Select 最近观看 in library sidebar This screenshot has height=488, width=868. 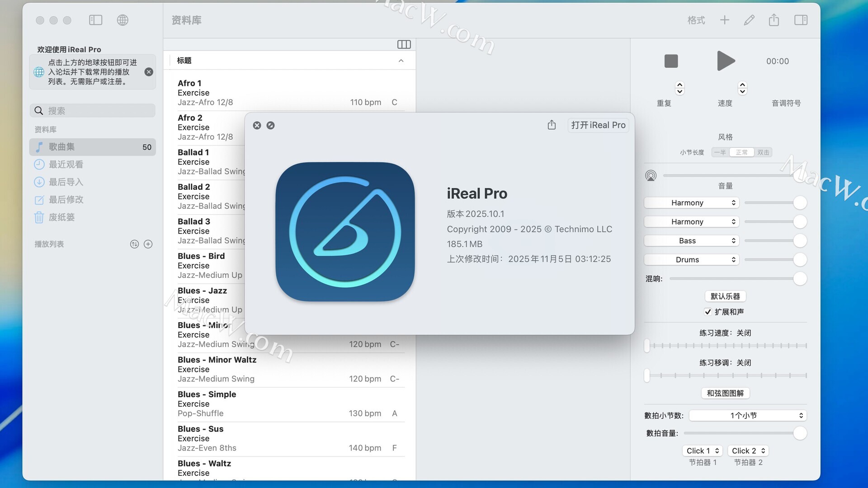(66, 164)
